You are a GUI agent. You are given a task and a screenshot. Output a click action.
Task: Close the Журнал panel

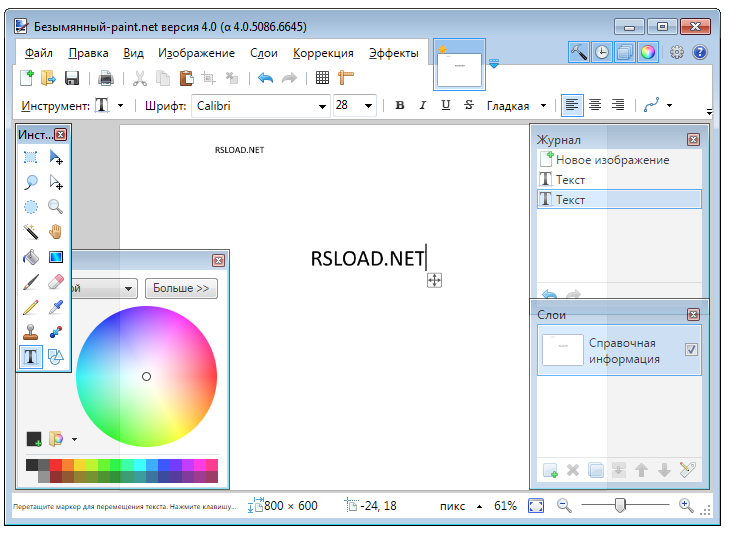(693, 140)
